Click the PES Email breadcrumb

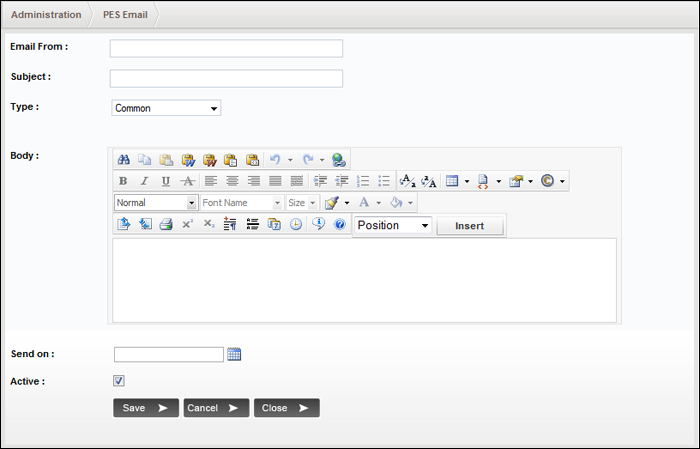(125, 15)
